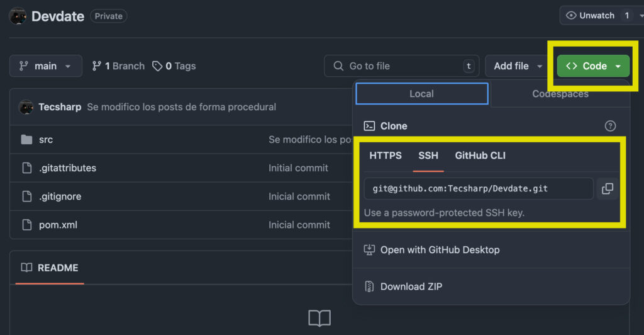Click the Private visibility badge
644x335 pixels.
(x=108, y=16)
